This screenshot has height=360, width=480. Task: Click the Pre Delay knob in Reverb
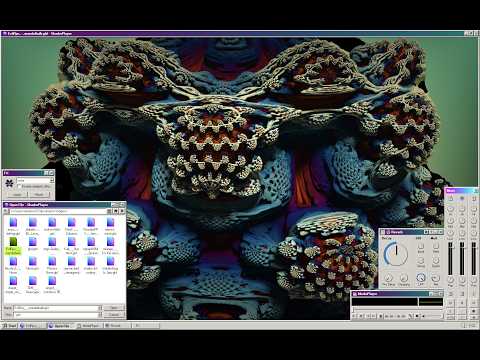point(388,278)
